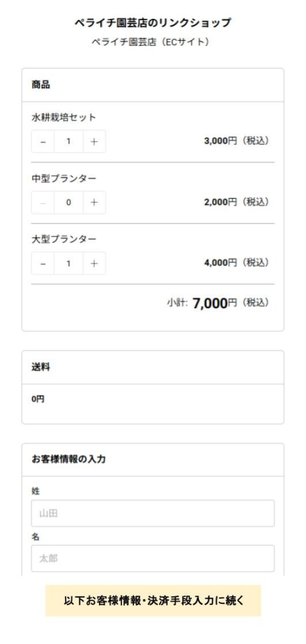Increase 水耕栽培セット quantity with plus
The image size is (306, 644).
click(94, 142)
